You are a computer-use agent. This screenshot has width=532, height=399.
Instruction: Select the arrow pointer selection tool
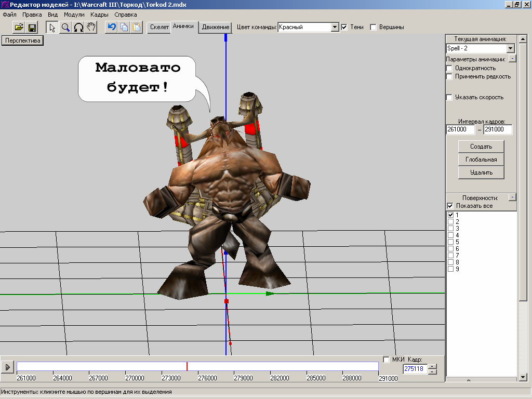[52, 28]
